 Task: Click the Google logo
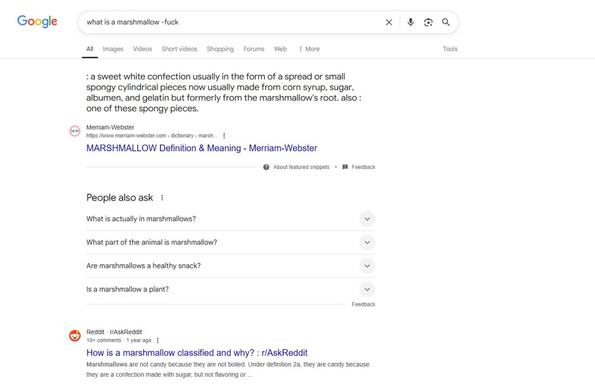pos(37,21)
